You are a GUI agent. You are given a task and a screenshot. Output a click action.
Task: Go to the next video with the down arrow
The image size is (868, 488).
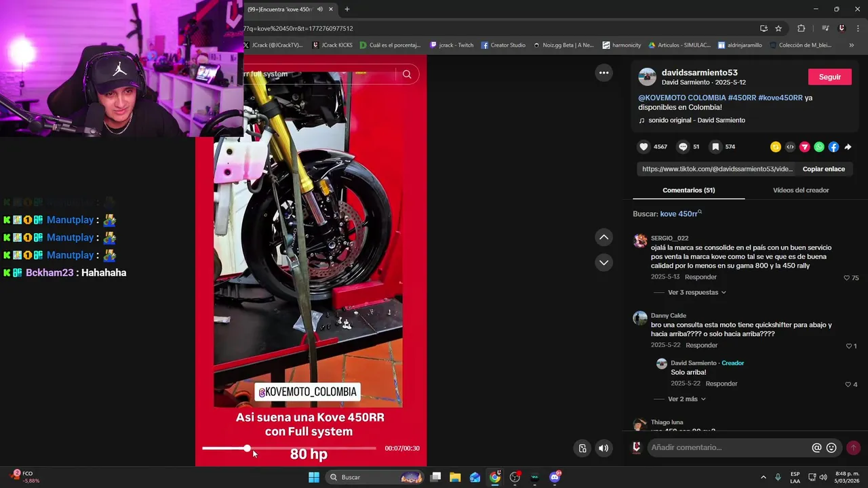(604, 262)
